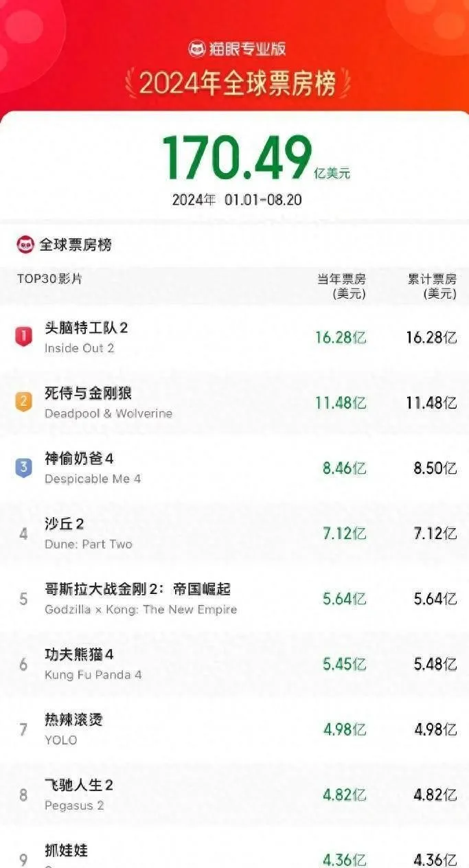The image size is (469, 868).
Task: Click 累计票房 column header
Action: 432,286
